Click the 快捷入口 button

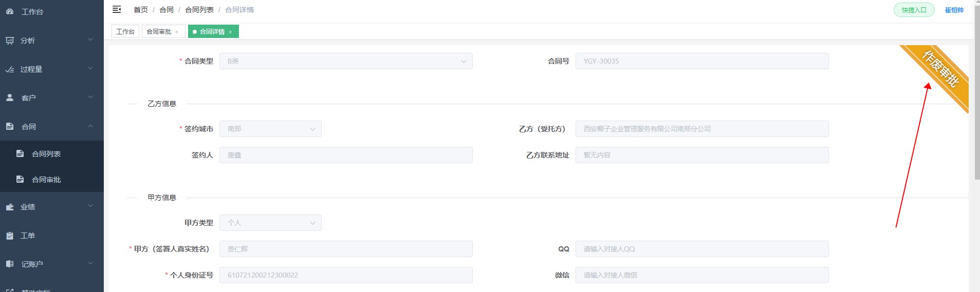[914, 10]
